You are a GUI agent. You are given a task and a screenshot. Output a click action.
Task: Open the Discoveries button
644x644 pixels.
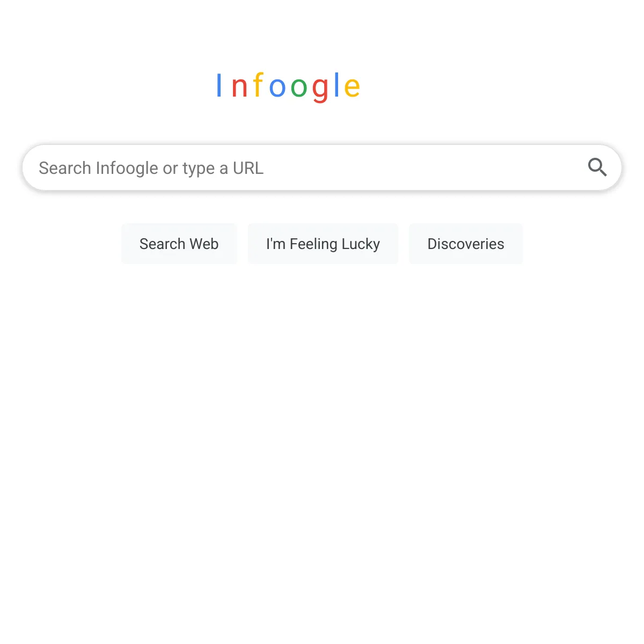[465, 244]
